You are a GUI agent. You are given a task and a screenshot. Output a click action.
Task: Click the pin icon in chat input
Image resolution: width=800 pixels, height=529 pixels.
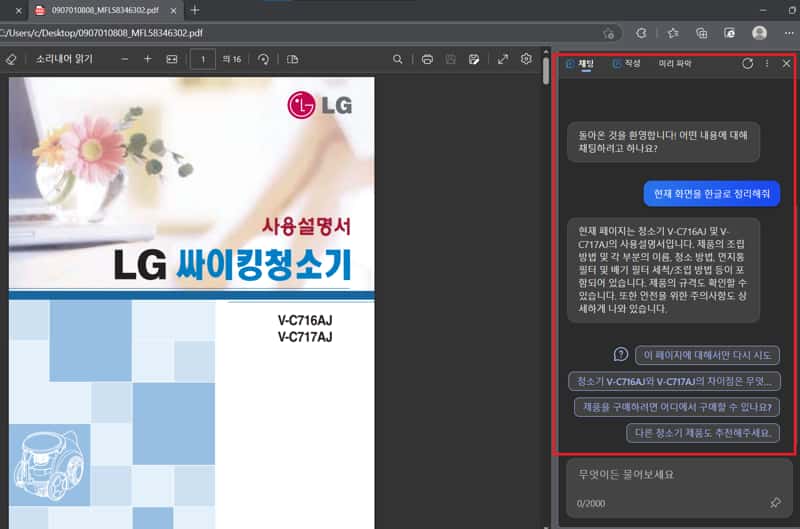(x=776, y=502)
